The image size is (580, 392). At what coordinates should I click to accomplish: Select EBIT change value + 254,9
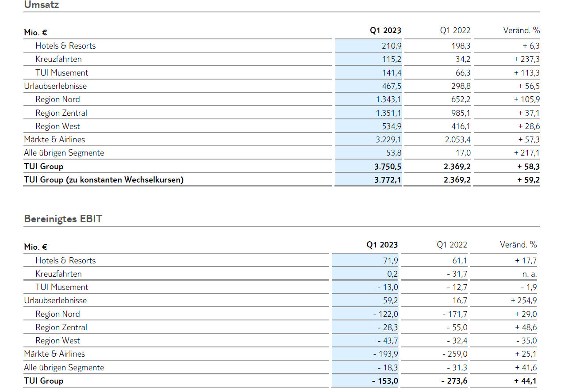point(524,301)
